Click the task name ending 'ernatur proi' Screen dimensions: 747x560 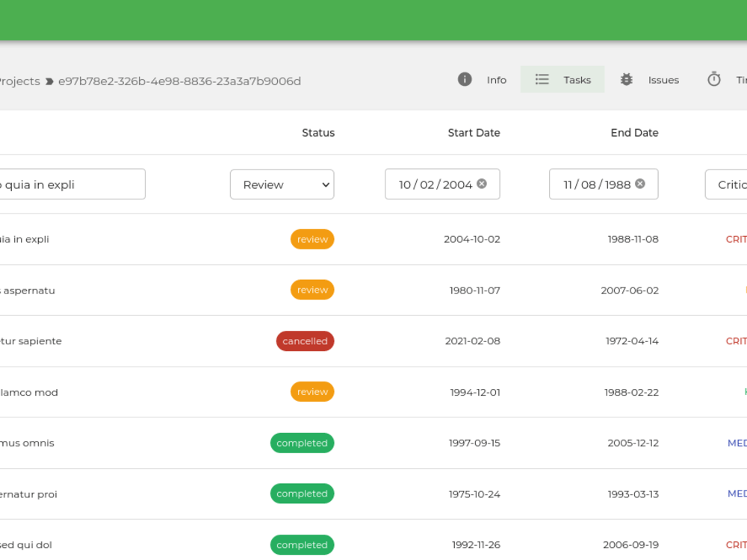28,494
